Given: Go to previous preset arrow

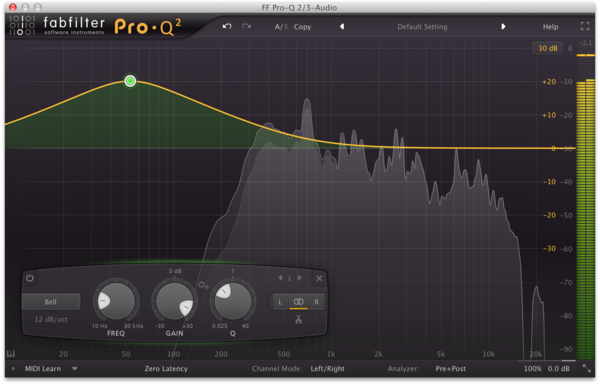Looking at the screenshot, I should point(342,26).
